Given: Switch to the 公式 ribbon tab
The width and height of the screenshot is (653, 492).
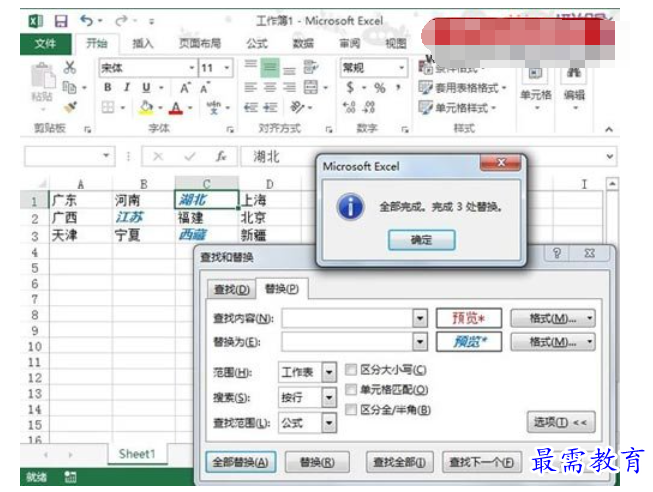Looking at the screenshot, I should [x=257, y=43].
